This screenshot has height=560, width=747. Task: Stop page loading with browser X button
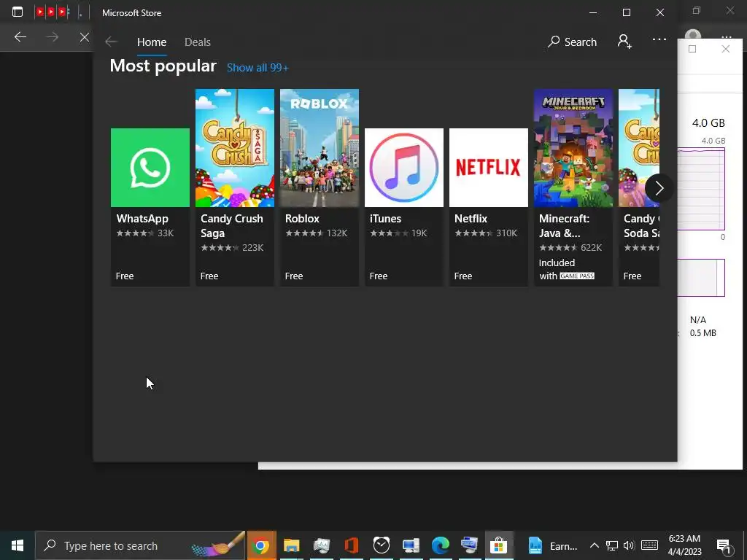(85, 36)
